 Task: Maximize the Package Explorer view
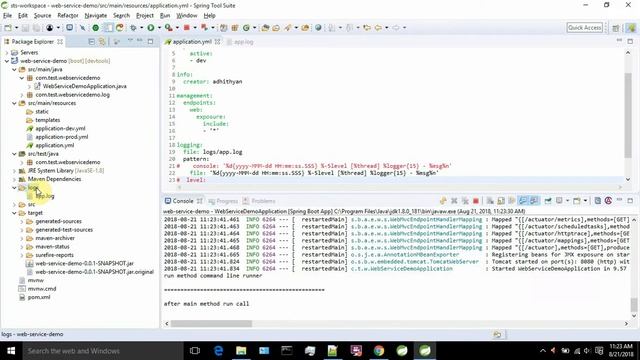pos(151,42)
